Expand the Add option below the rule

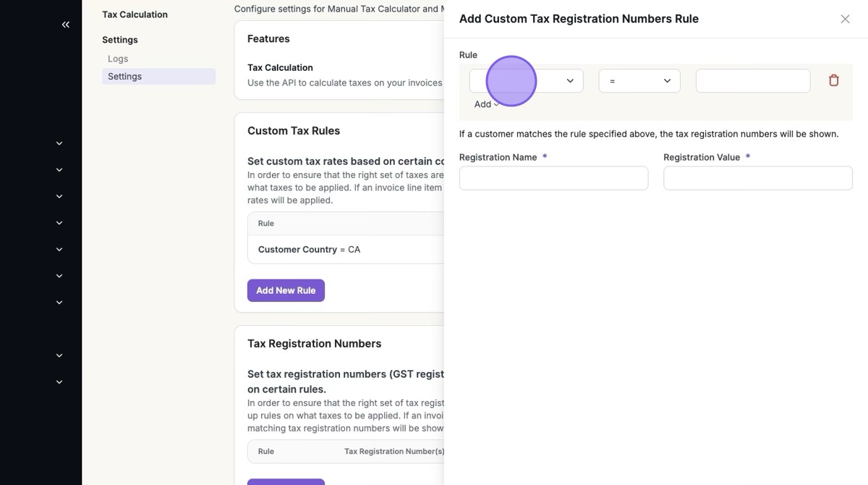point(487,104)
